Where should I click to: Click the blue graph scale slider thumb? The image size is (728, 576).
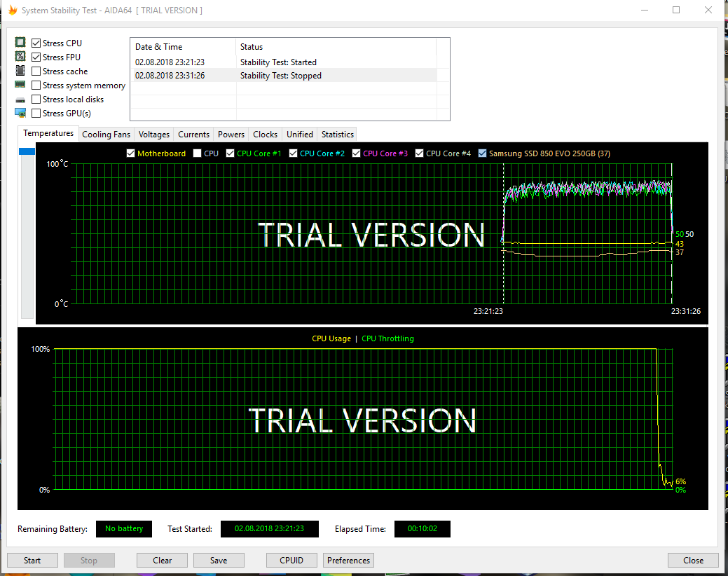[x=27, y=151]
